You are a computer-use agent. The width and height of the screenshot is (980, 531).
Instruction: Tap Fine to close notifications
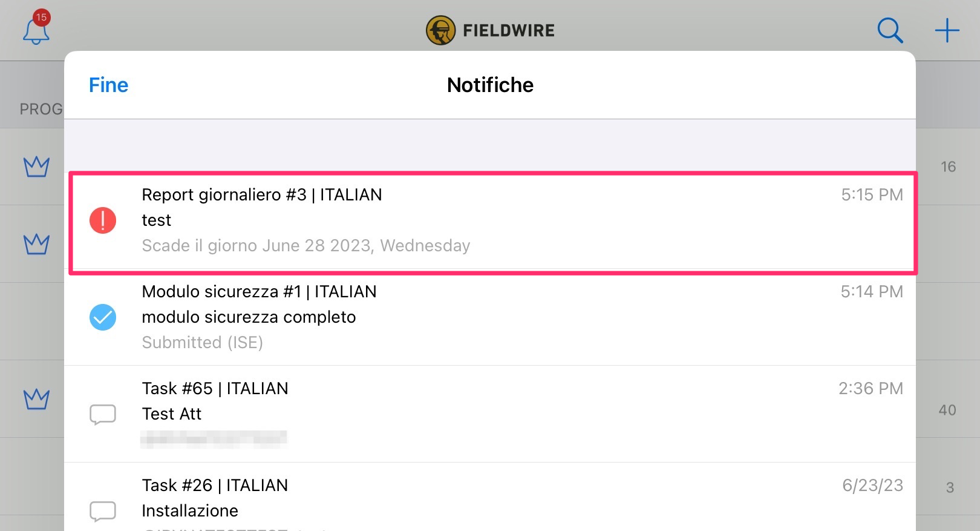109,85
